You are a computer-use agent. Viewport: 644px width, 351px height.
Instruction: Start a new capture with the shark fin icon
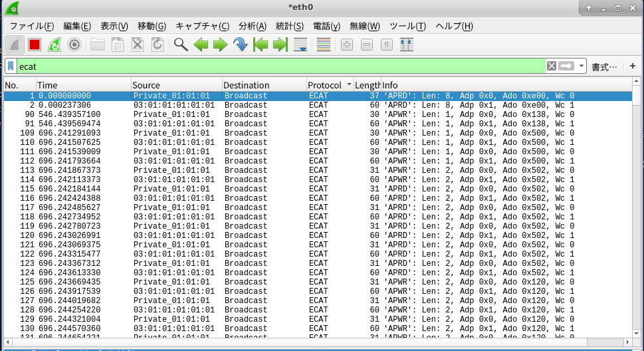(x=15, y=45)
